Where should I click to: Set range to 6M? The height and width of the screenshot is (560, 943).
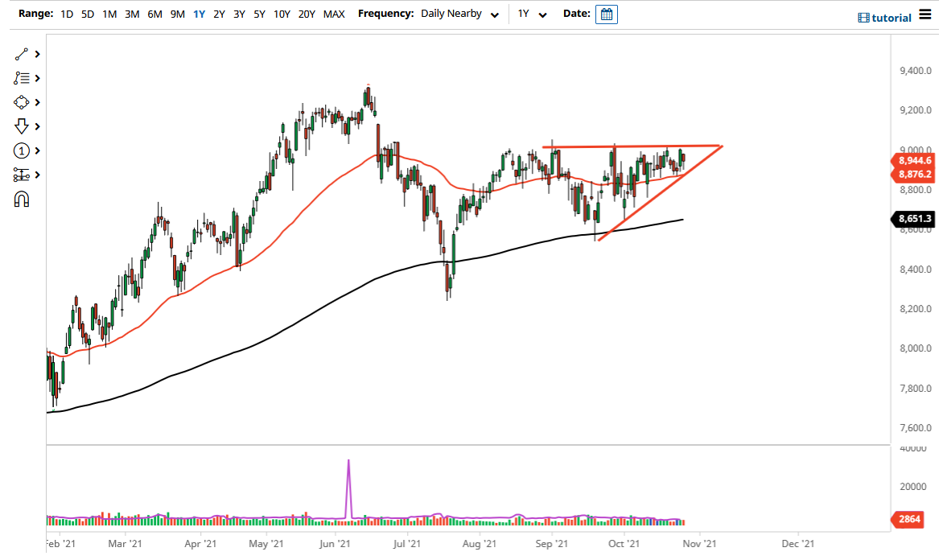(154, 14)
